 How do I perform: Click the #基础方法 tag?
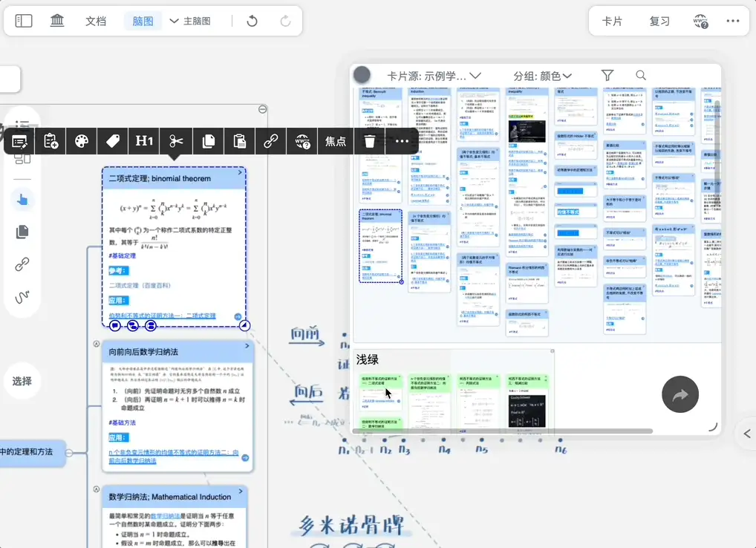[123, 423]
